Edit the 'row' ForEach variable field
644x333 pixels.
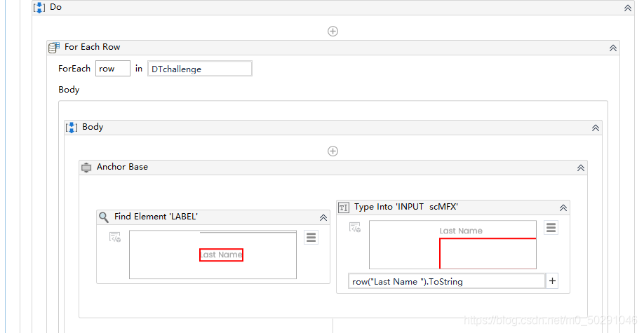click(x=113, y=69)
